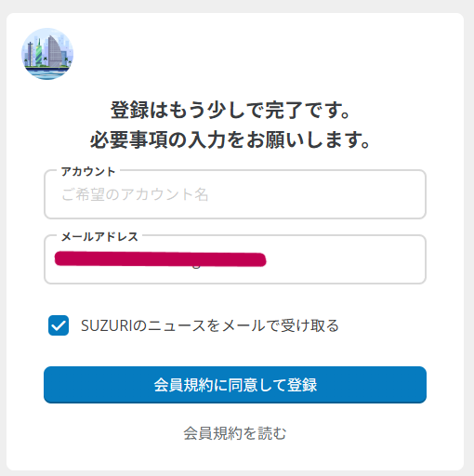Submit registration with the blue button
This screenshot has width=474, height=476.
pos(235,385)
